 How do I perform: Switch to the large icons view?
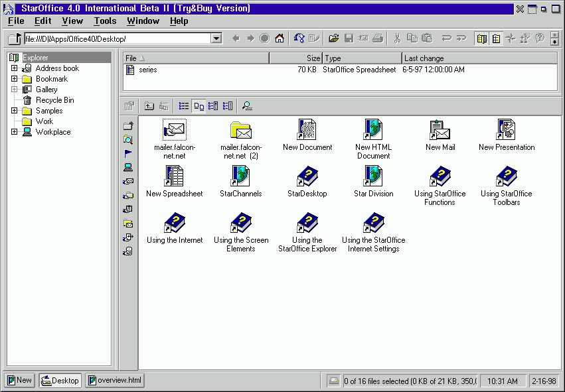click(199, 106)
